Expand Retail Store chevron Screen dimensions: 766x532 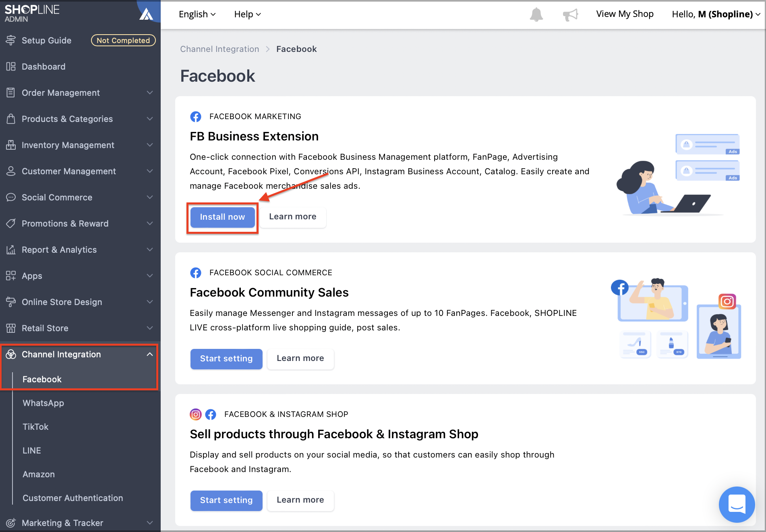pyautogui.click(x=150, y=328)
